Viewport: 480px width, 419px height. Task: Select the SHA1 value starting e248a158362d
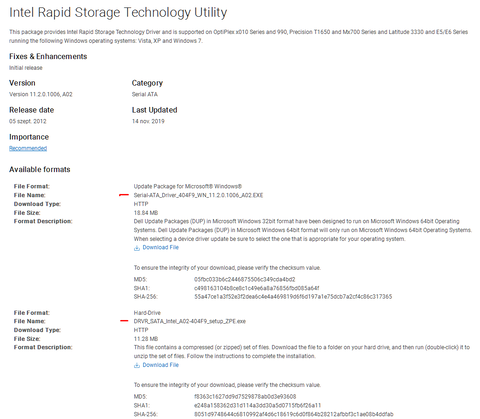pyautogui.click(x=257, y=405)
